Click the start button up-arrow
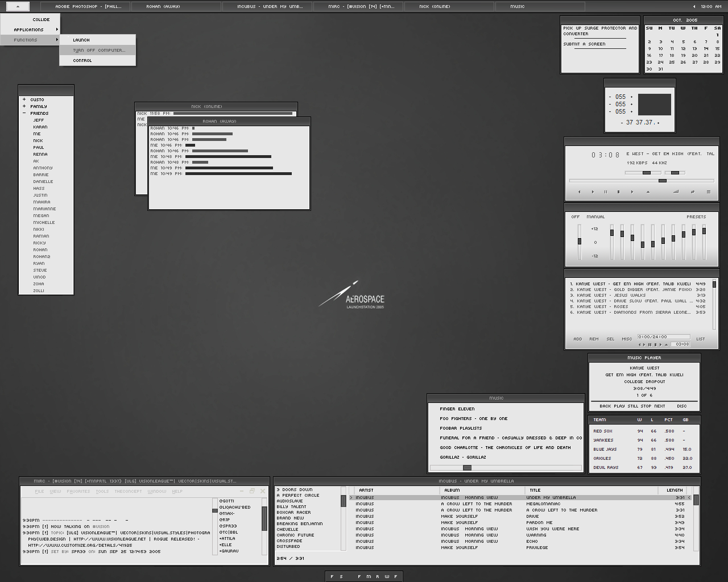728x582 pixels. [x=18, y=7]
